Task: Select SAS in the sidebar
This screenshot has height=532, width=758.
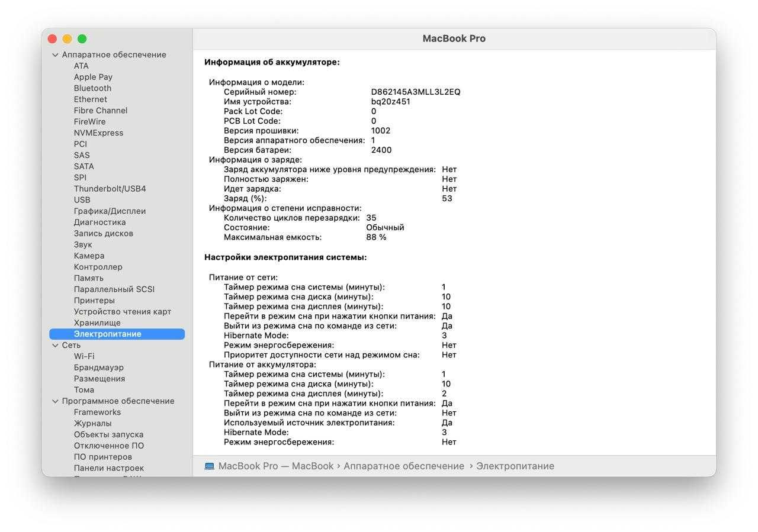Action: (x=82, y=155)
